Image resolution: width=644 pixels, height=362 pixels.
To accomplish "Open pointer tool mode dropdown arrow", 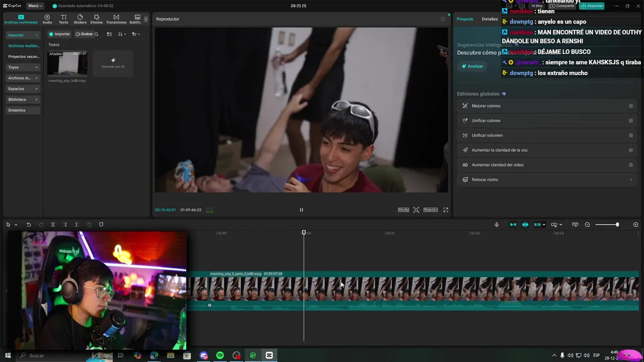I will point(16,225).
